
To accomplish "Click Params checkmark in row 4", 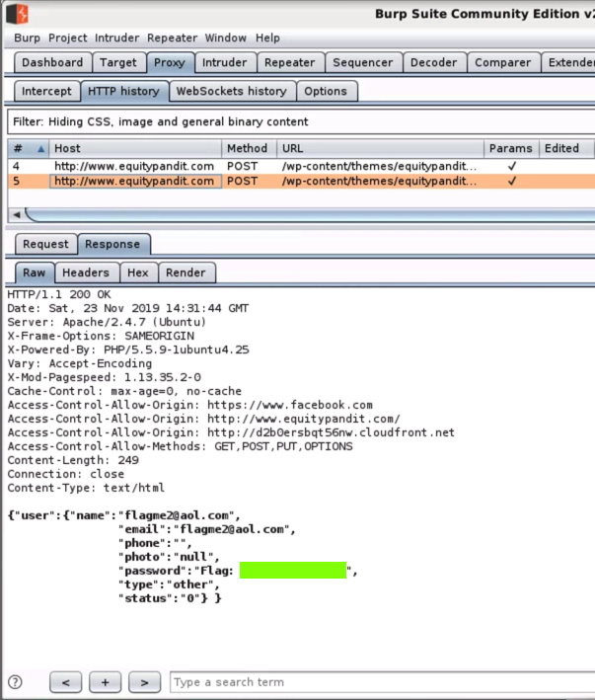I will [512, 166].
